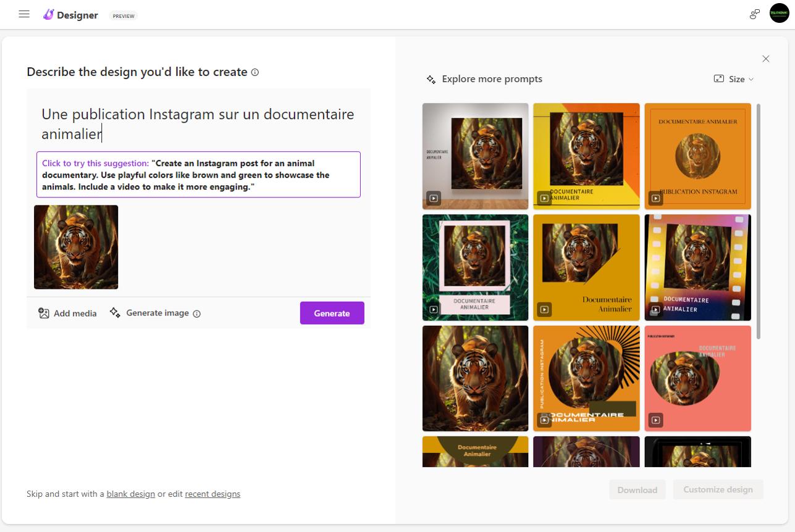
Task: Open the hamburger navigation menu
Action: 24,14
